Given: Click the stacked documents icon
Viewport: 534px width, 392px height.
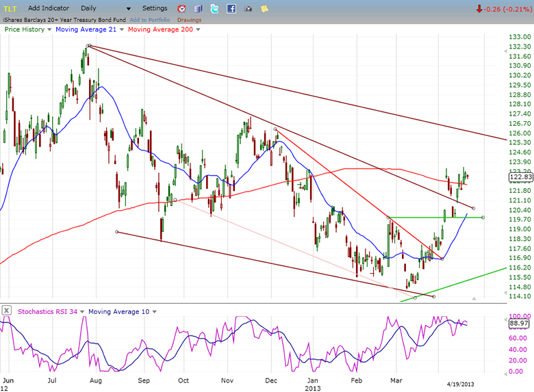Looking at the screenshot, I should coord(199,9).
